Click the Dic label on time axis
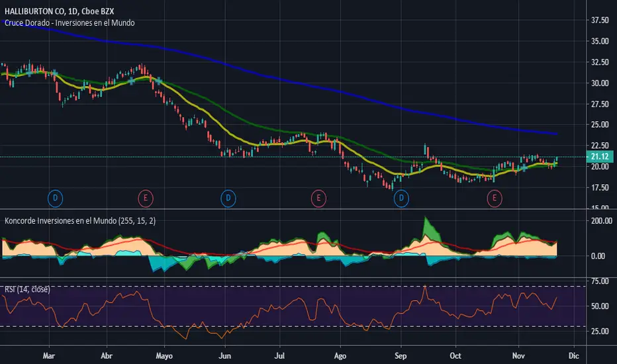 pyautogui.click(x=574, y=356)
